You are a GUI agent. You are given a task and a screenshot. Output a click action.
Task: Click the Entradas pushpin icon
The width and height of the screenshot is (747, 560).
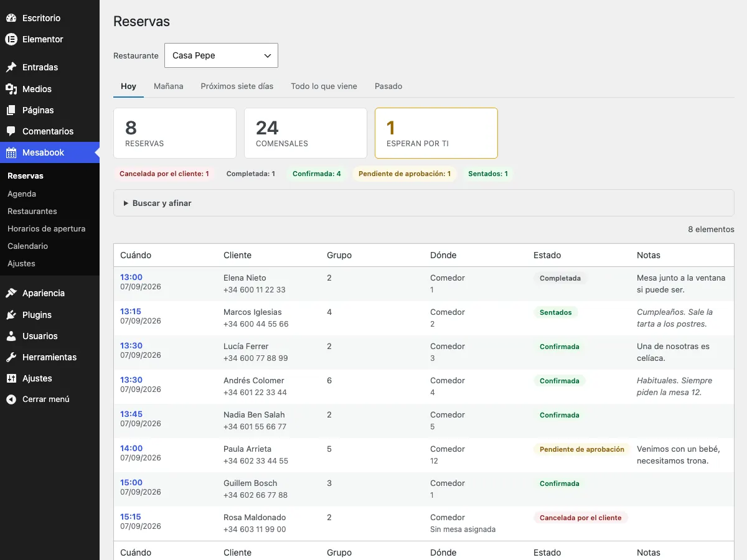point(11,67)
